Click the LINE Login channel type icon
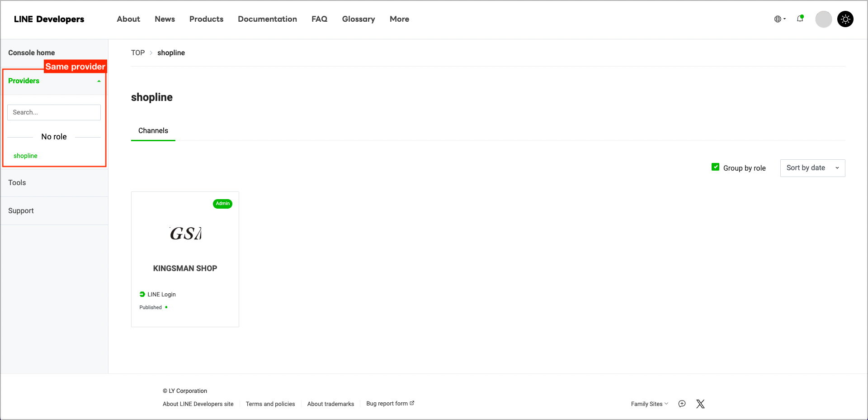Screen dimensions: 868x420 click(142, 294)
